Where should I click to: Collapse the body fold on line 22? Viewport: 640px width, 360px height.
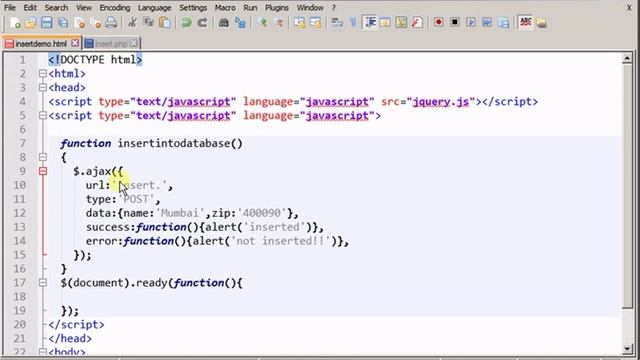pyautogui.click(x=42, y=351)
